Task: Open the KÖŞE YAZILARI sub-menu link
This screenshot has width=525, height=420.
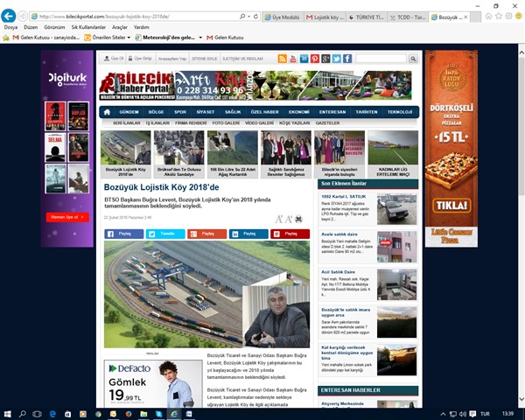Action: tap(294, 122)
